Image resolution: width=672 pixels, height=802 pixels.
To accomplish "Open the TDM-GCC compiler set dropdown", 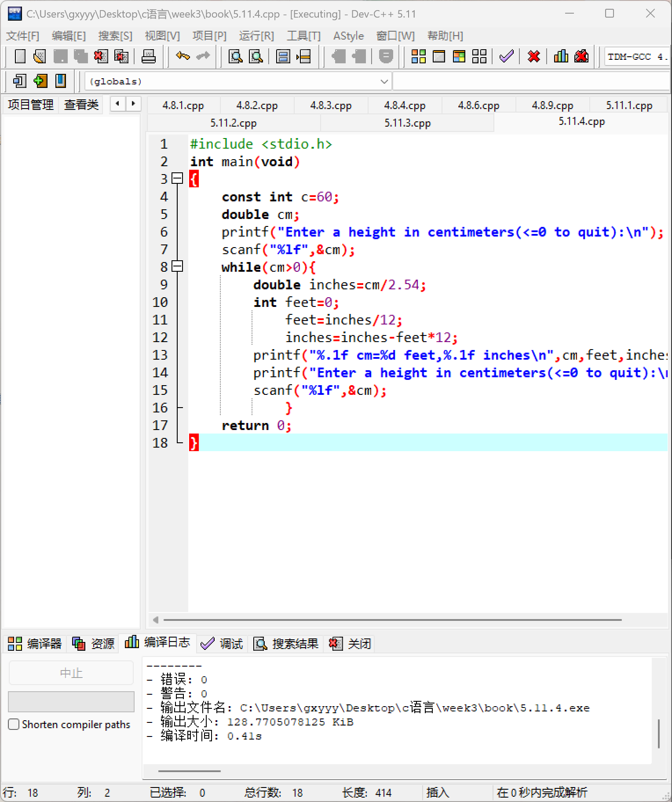I will (x=637, y=57).
